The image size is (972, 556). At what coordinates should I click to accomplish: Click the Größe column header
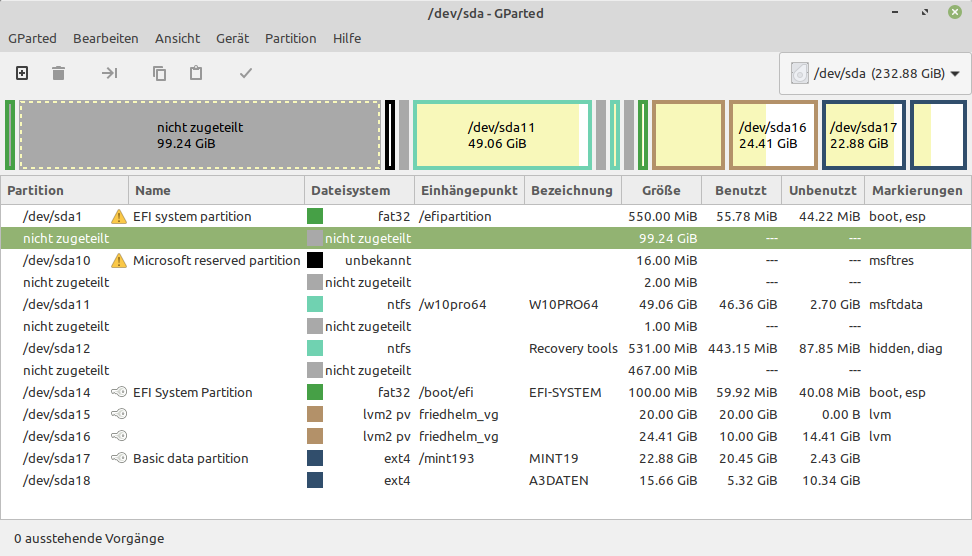[x=661, y=190]
